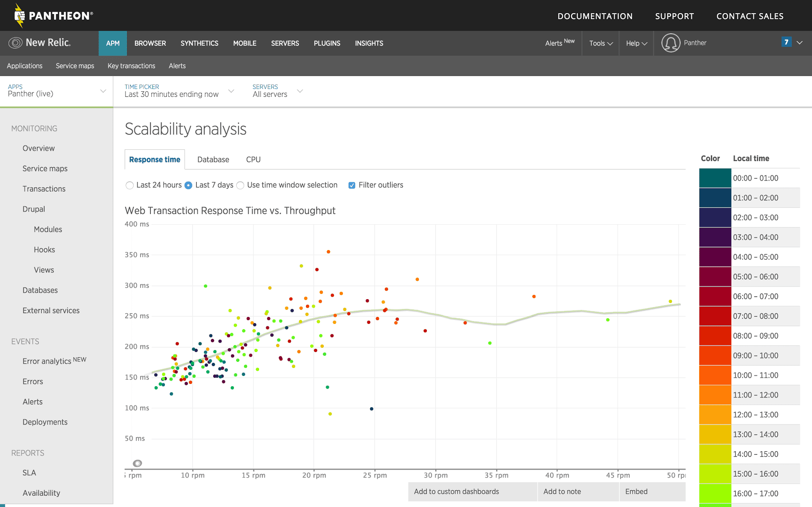Click the blue notification badge showing 7
The height and width of the screenshot is (507, 812).
pyautogui.click(x=786, y=42)
